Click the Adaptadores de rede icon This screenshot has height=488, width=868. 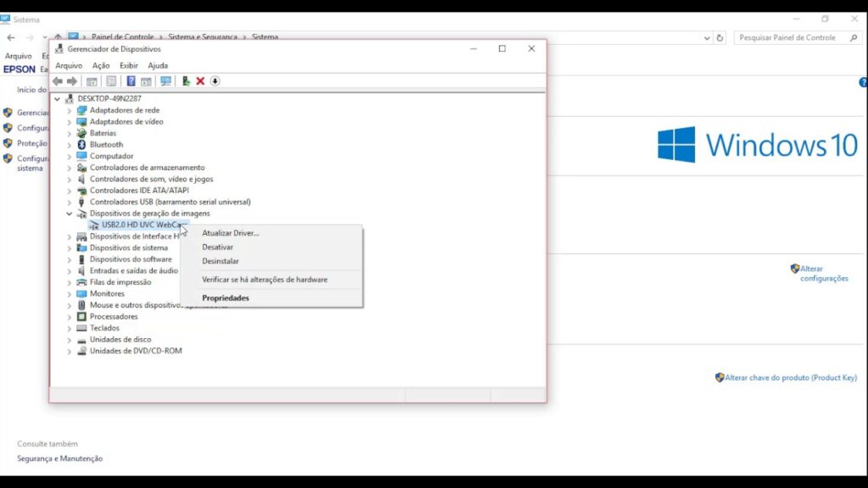click(81, 110)
